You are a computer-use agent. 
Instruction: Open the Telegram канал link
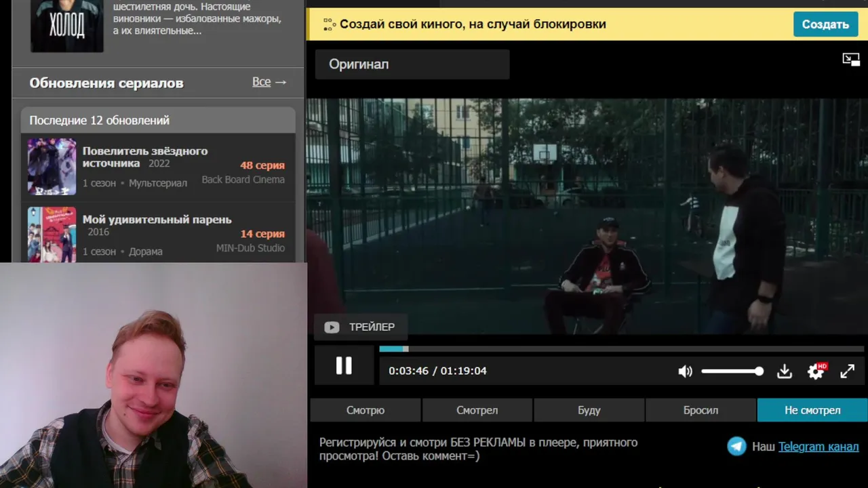point(818,447)
